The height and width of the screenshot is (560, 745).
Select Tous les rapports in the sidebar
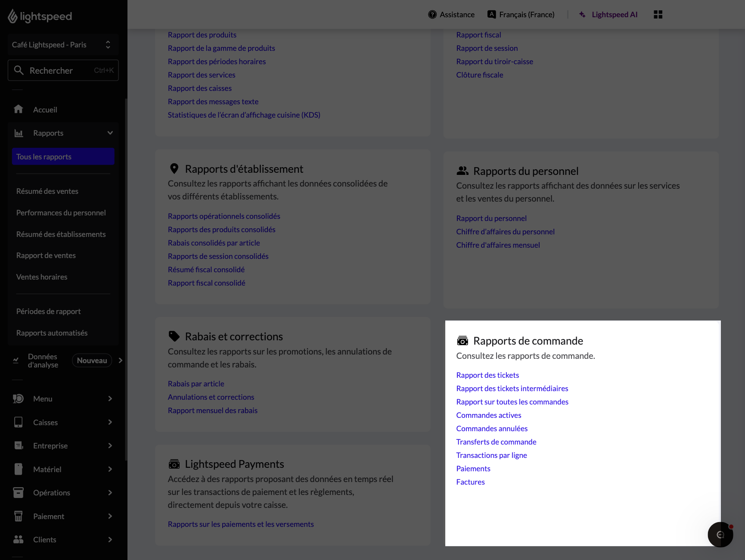point(43,156)
